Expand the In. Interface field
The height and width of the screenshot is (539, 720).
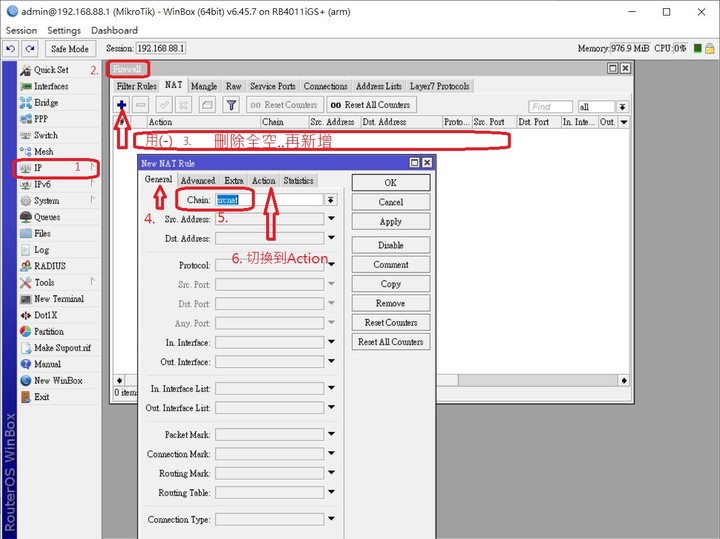[x=331, y=342]
